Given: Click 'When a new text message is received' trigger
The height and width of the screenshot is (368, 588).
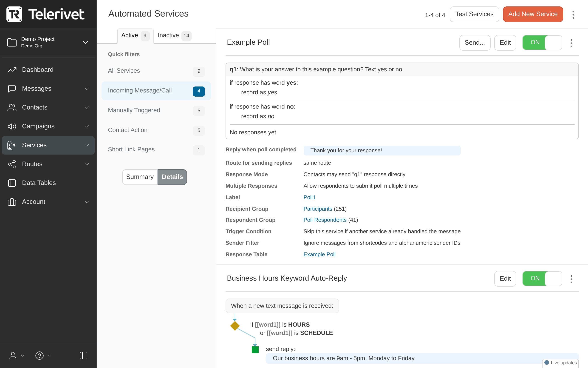Looking at the screenshot, I should [282, 306].
